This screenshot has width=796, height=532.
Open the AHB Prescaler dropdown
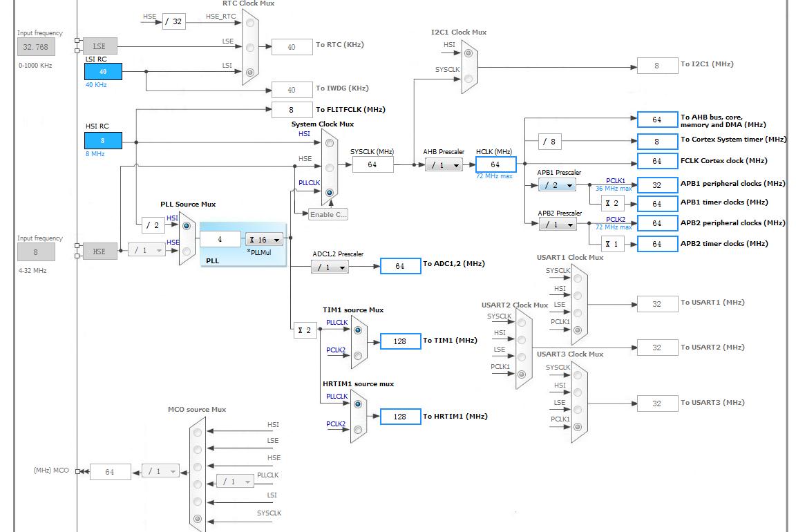point(444,165)
